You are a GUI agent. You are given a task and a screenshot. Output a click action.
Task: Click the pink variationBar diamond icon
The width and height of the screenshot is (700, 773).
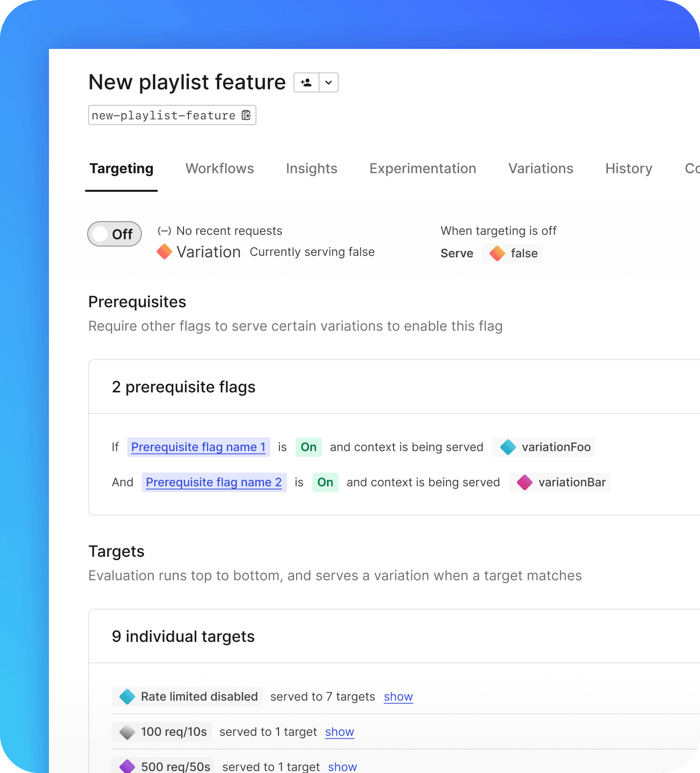point(525,482)
